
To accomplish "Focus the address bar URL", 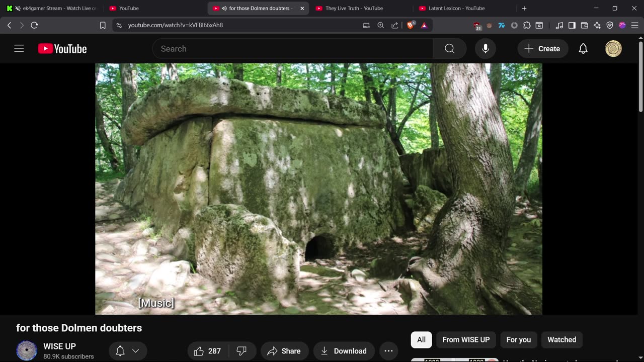I will pyautogui.click(x=176, y=25).
